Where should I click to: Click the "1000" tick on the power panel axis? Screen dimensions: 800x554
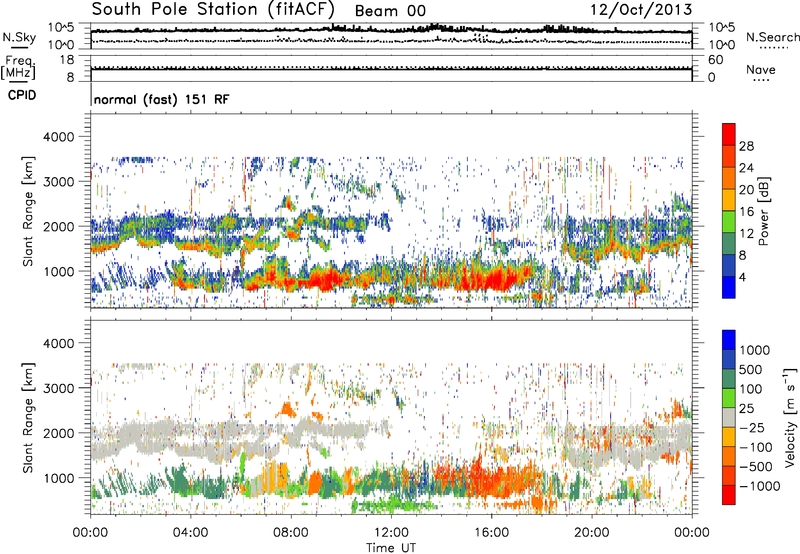(x=59, y=271)
